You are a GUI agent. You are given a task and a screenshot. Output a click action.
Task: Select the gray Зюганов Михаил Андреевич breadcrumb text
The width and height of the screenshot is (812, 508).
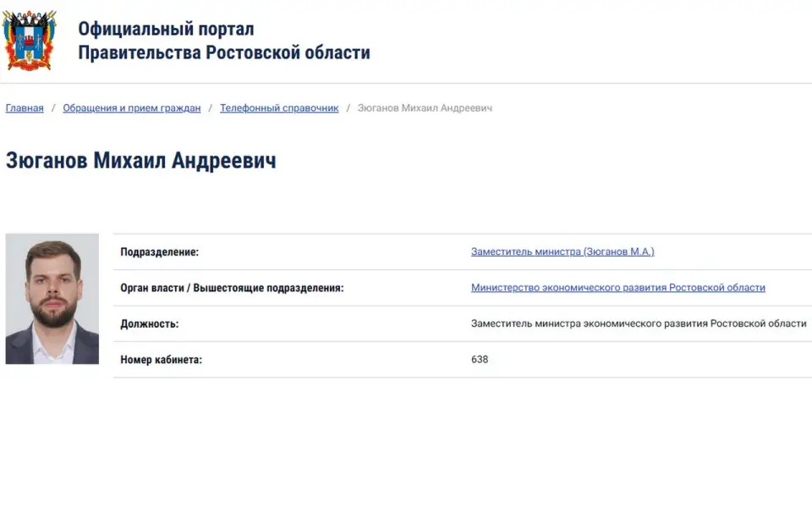(425, 108)
